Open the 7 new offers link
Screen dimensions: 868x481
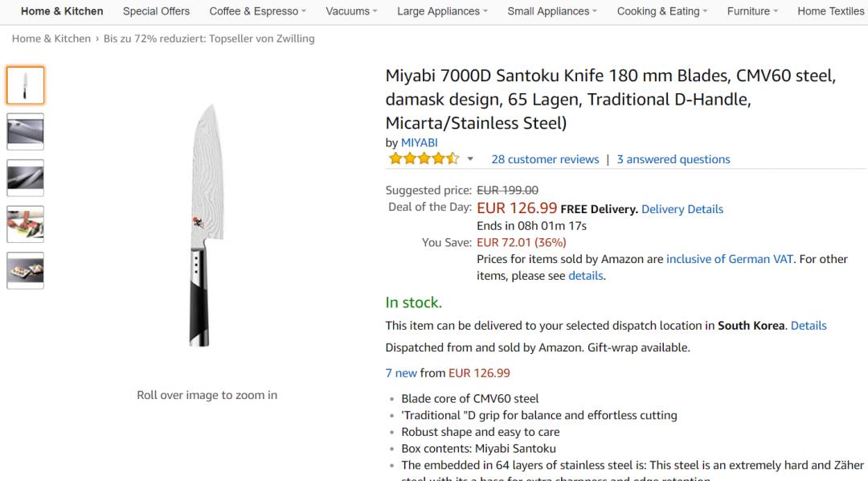[x=401, y=372]
